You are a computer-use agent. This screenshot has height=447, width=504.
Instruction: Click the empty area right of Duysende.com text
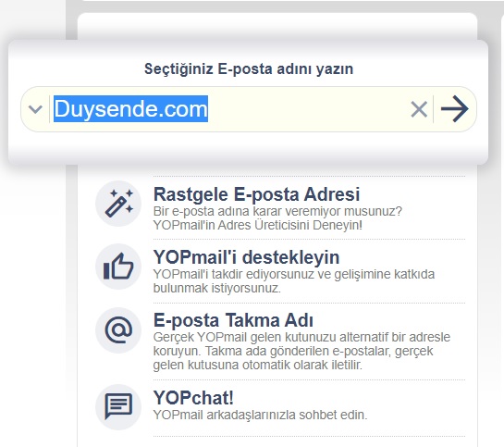point(308,109)
